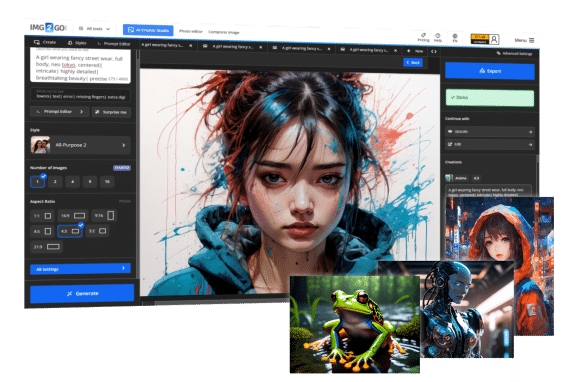This screenshot has width=570, height=382.
Task: Open the Pricing page icon
Action: point(423,37)
